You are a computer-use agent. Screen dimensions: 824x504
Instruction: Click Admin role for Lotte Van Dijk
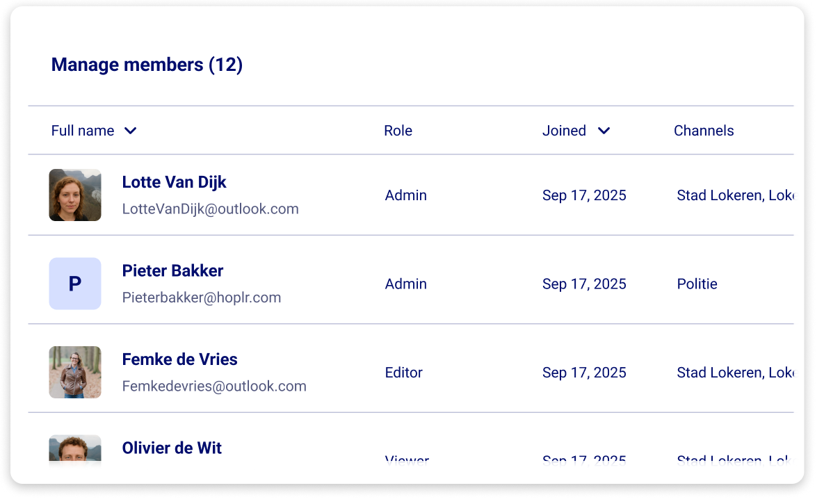[x=406, y=195]
